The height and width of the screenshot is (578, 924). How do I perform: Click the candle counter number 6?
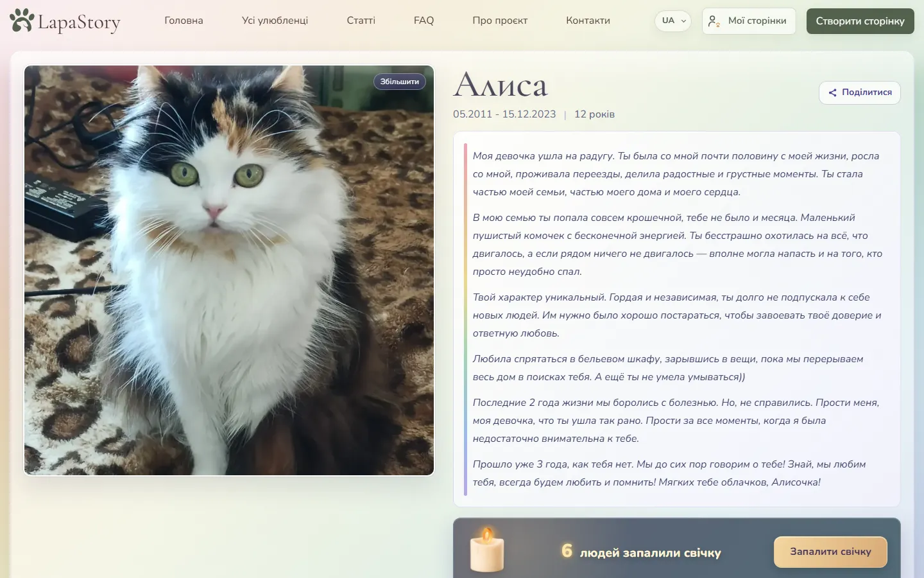point(567,551)
